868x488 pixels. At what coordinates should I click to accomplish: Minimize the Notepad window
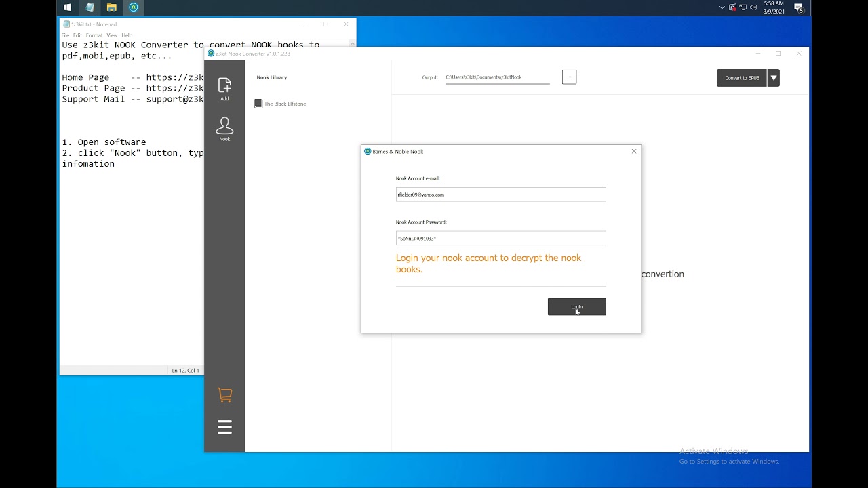[x=305, y=24]
